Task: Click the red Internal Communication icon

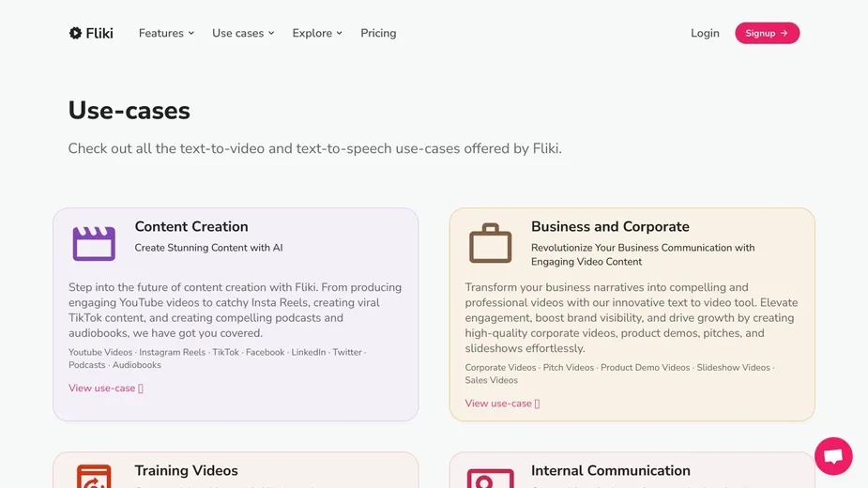Action: point(491,478)
